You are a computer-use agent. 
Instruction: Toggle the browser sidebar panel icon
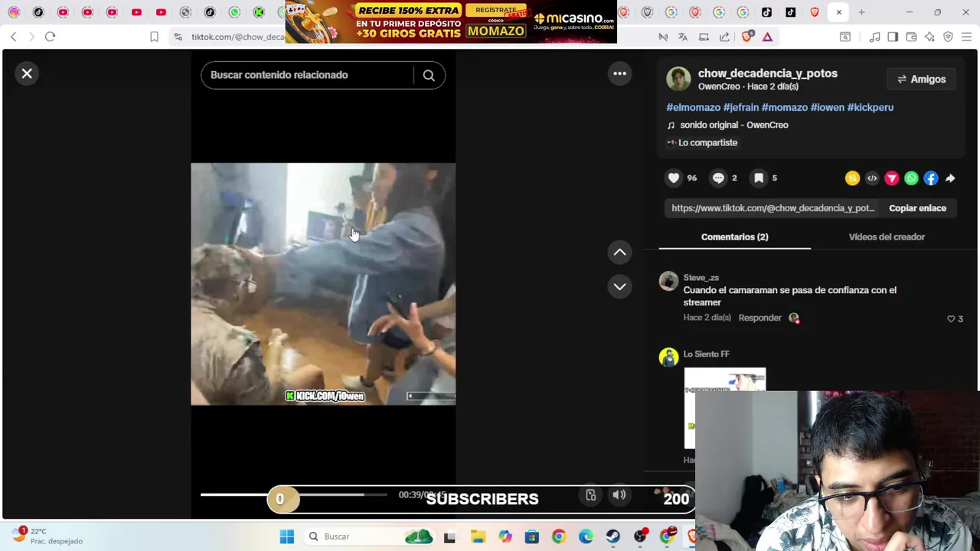click(x=893, y=37)
